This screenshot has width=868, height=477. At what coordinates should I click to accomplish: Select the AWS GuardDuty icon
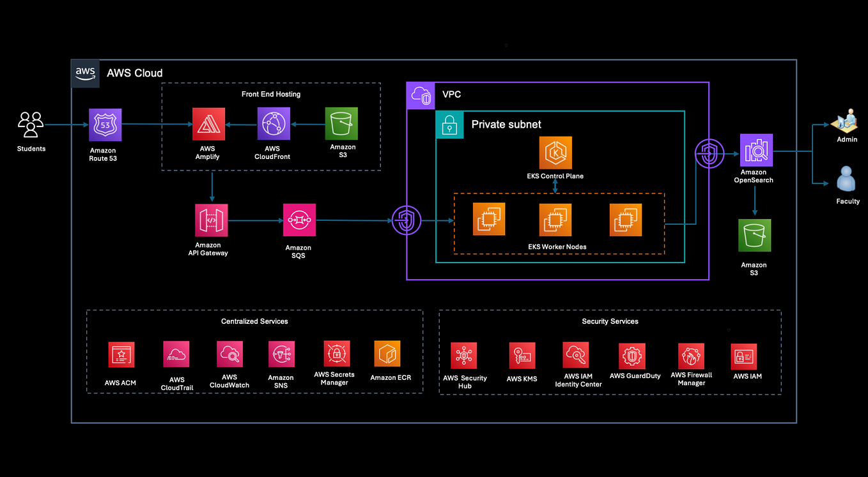pyautogui.click(x=632, y=356)
